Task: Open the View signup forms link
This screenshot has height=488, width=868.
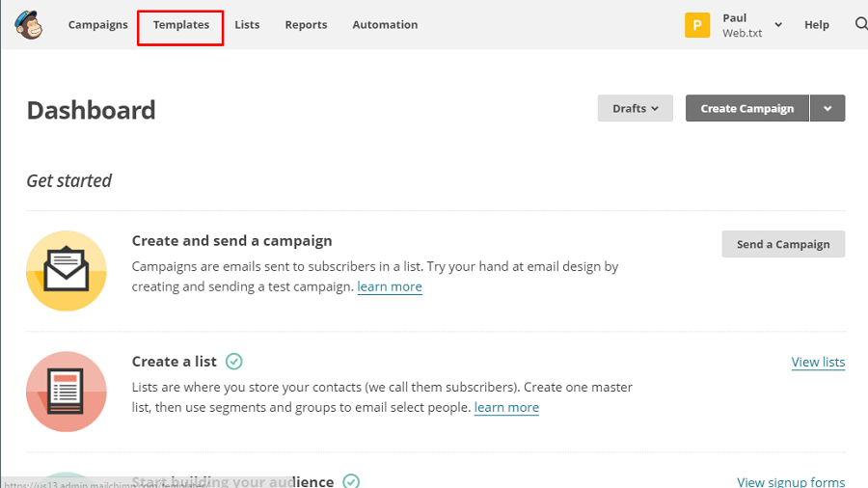Action: pos(791,481)
